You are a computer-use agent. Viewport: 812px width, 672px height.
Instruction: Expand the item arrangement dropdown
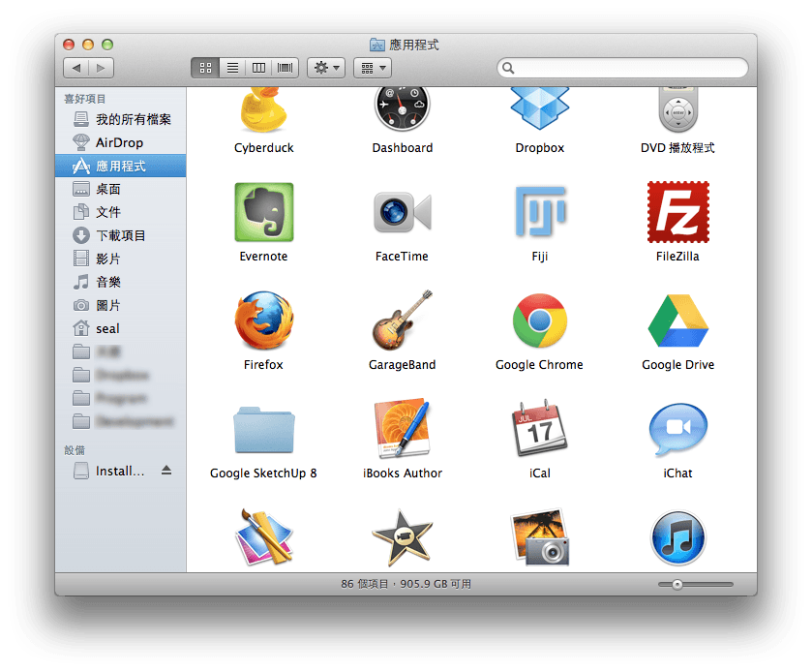tap(373, 68)
